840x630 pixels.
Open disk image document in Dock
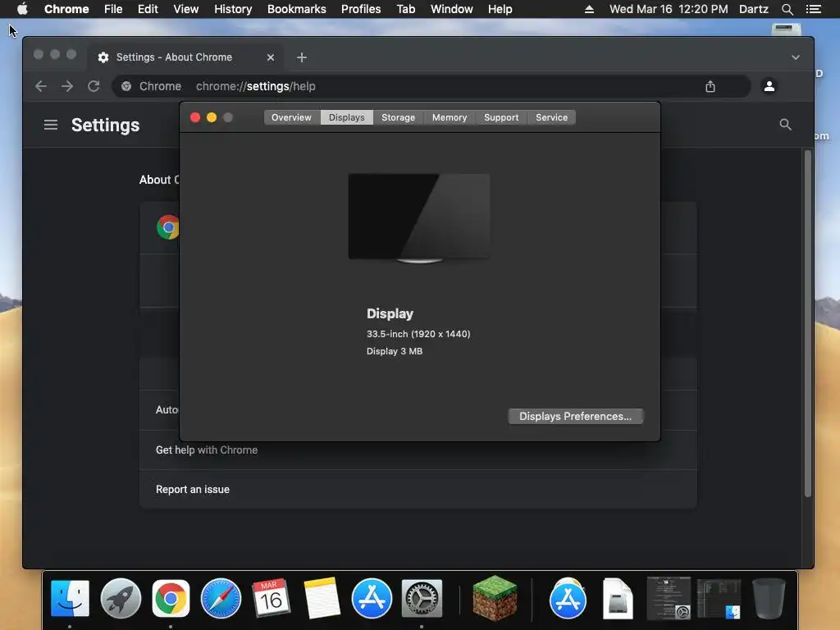[618, 598]
